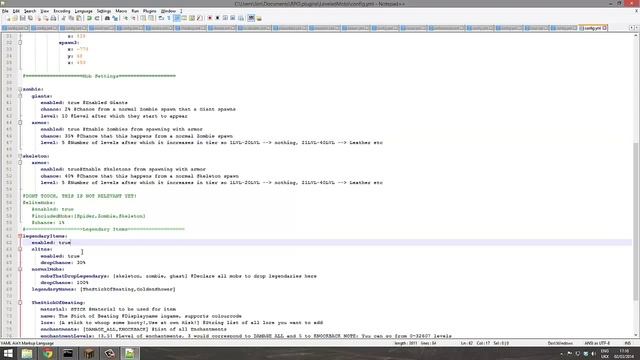Click the Copy toolbar icon
This screenshot has height=360, width=640.
[71, 18]
